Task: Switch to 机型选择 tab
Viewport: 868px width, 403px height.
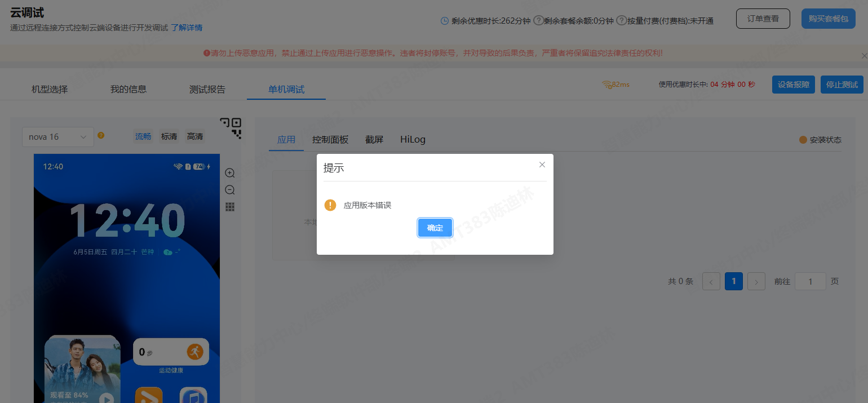Action: click(x=50, y=89)
